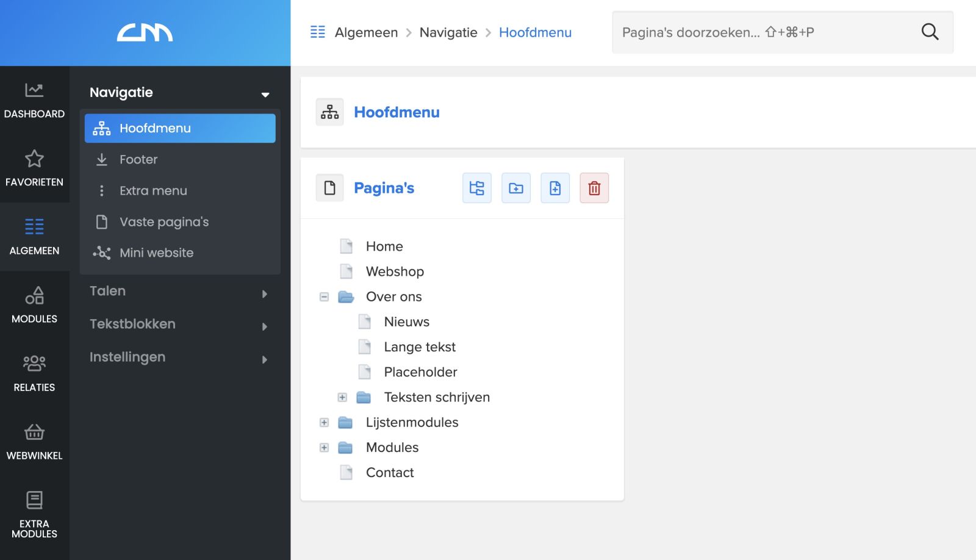Screen dimensions: 976x560
Task: Select Footer in the Navigatie menu
Action: click(x=138, y=159)
